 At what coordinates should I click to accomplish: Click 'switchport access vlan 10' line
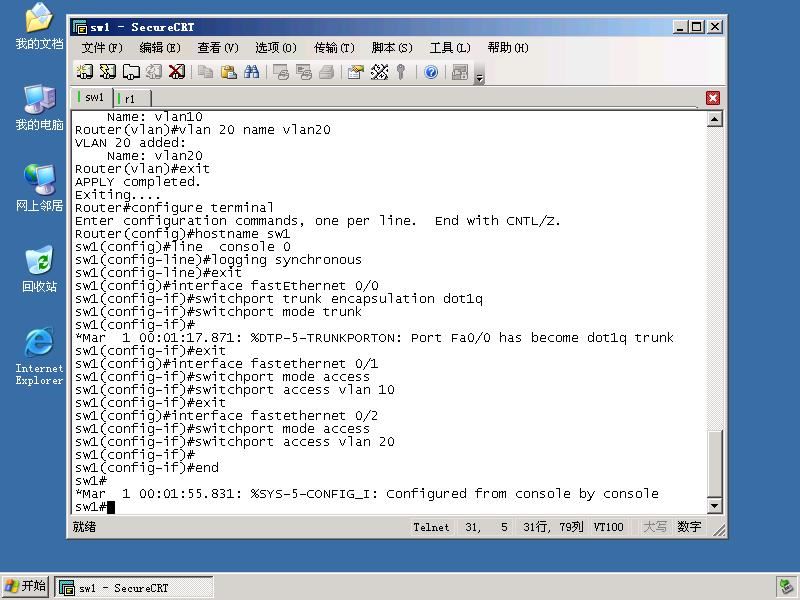coord(235,390)
